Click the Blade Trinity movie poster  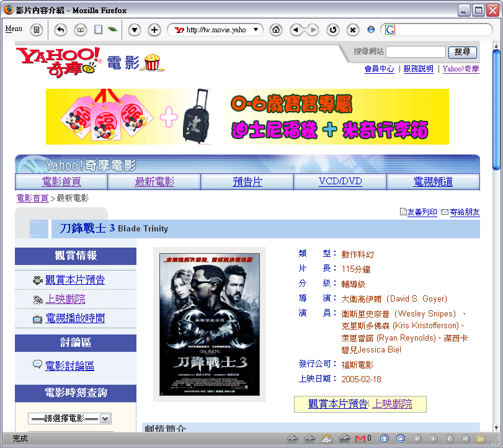209,324
